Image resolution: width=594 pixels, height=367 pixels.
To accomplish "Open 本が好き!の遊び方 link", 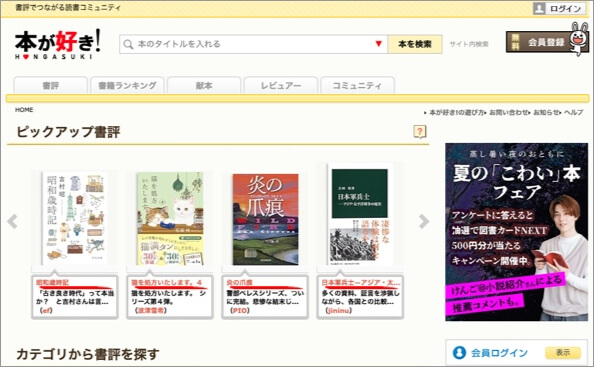I will (x=456, y=112).
